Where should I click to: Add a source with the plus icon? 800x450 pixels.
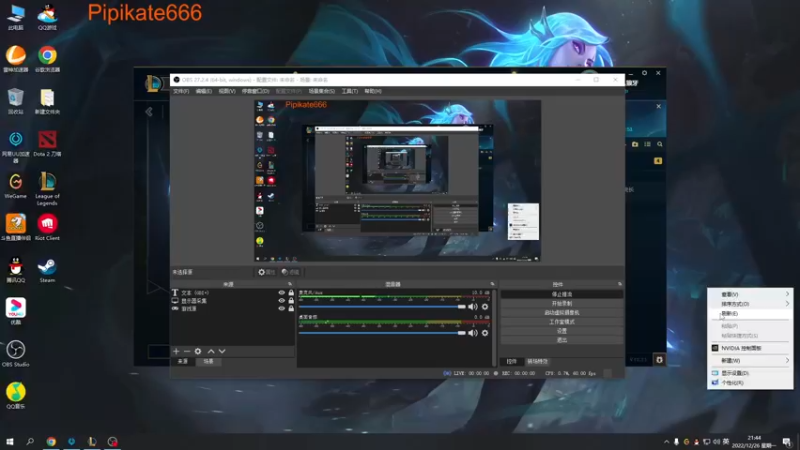pos(176,351)
